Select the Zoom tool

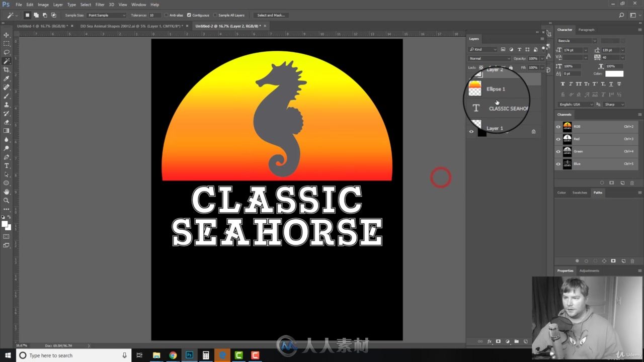pos(7,200)
